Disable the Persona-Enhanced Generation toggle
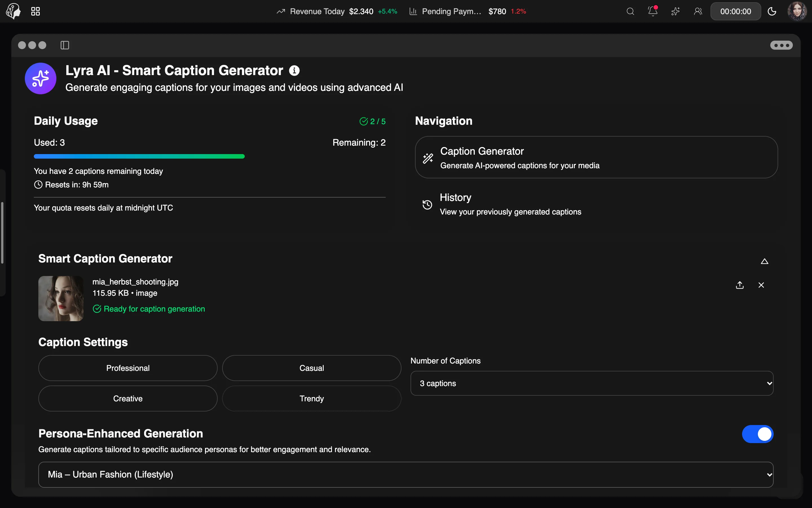Viewport: 812px width, 508px height. click(757, 434)
